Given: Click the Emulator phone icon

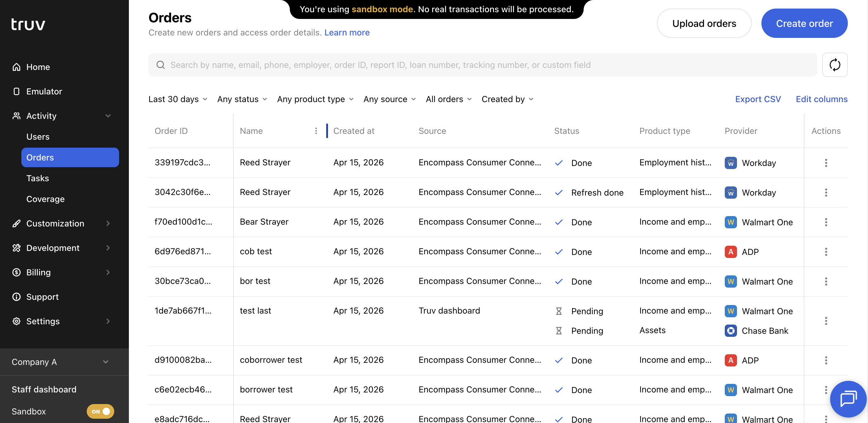Looking at the screenshot, I should (x=16, y=91).
